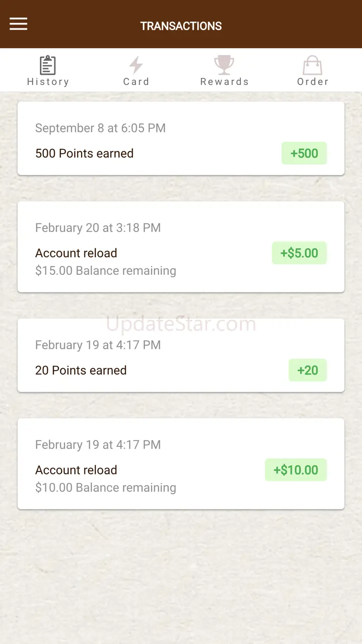Click the $10.00 Balance remaining text
Viewport: 362px width, 644px height.
[105, 488]
